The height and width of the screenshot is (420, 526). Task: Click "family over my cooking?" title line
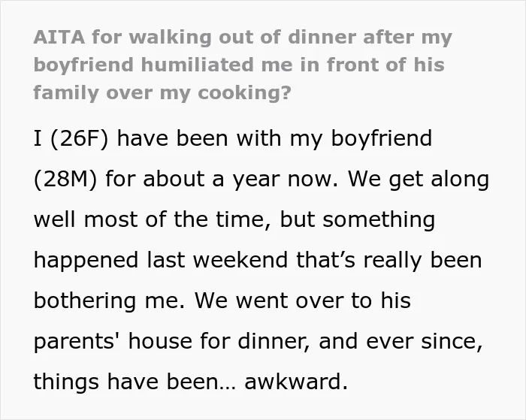162,93
